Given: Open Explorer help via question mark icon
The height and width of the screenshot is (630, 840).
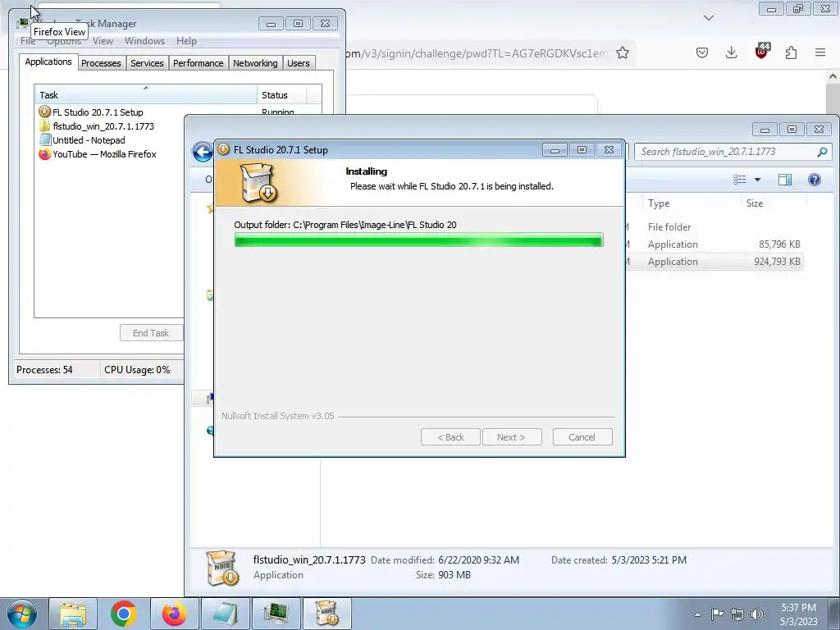Looking at the screenshot, I should coord(815,180).
